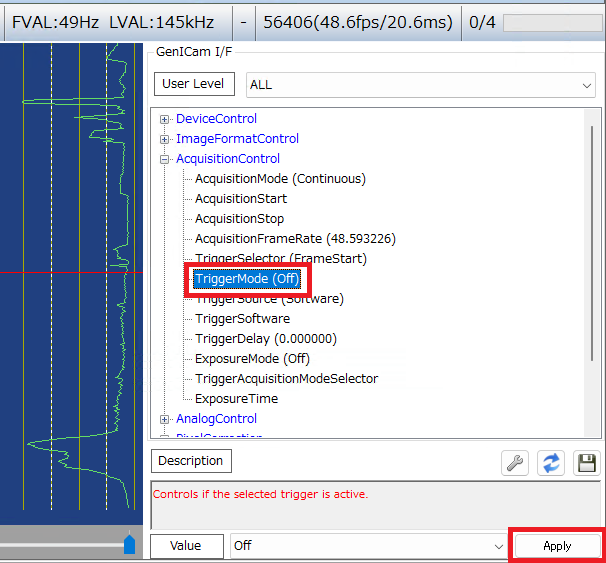Click the blue refresh arrows icon
Screen dimensions: 606x563
(x=550, y=463)
